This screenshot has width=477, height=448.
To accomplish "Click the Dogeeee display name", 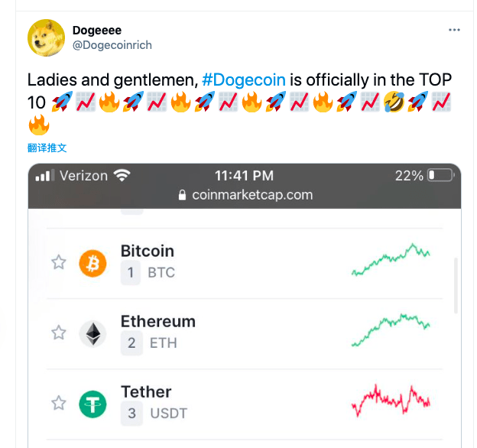I will (x=97, y=31).
